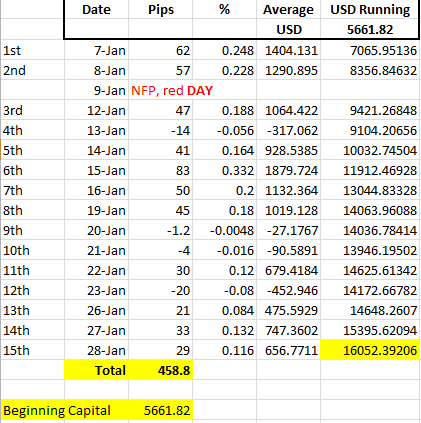Click the 20-Jan date cell
This screenshot has width=421, height=423.
(96, 230)
